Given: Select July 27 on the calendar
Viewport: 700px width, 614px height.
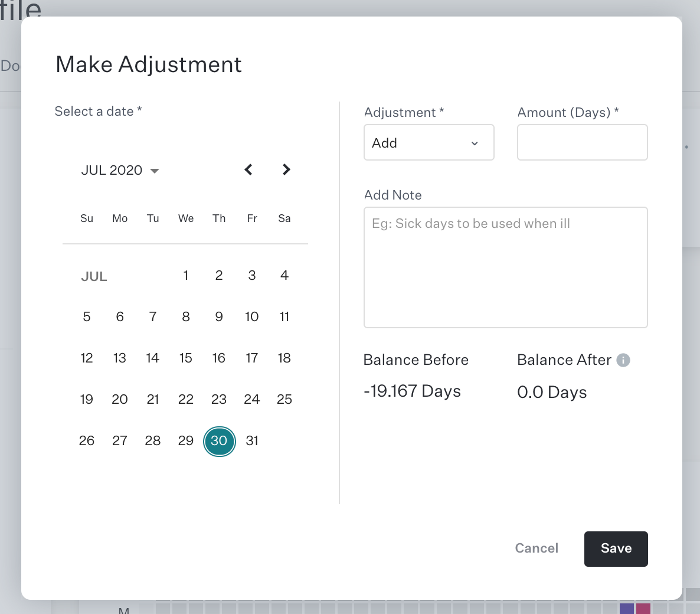Looking at the screenshot, I should [120, 441].
